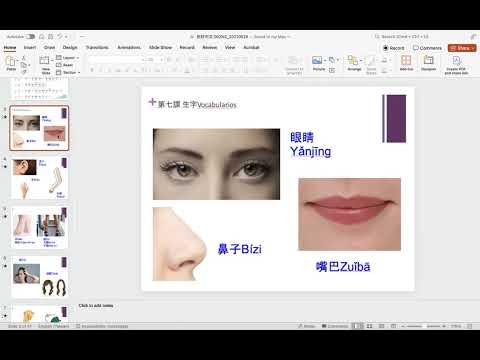Click the font name box
480x360 pixels.
point(116,59)
